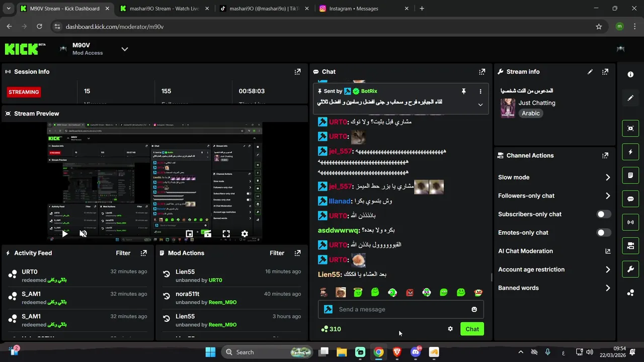Expand Banned words settings

(608, 288)
